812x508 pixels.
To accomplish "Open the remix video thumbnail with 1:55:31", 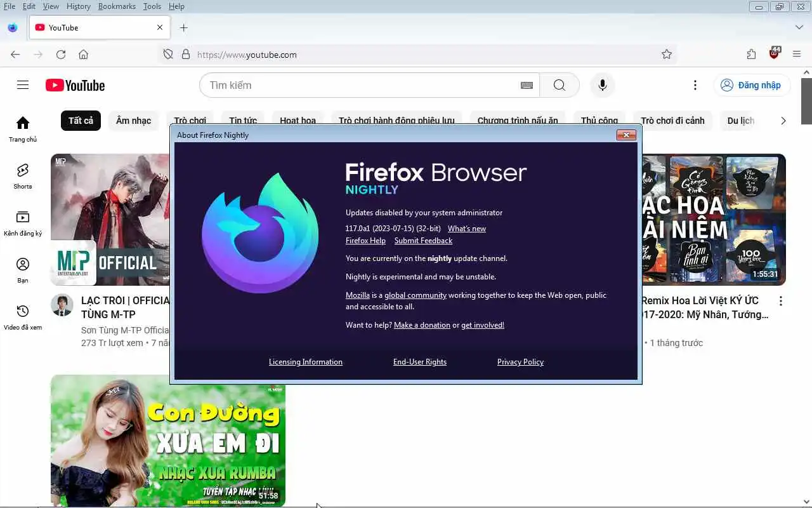I will point(714,220).
